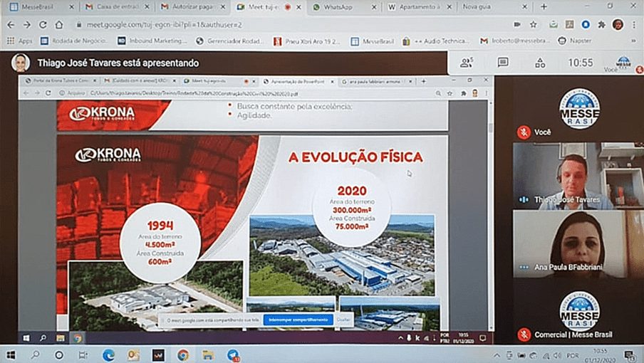Open Pneu Xbri Aro 19 bookmark

click(x=307, y=41)
